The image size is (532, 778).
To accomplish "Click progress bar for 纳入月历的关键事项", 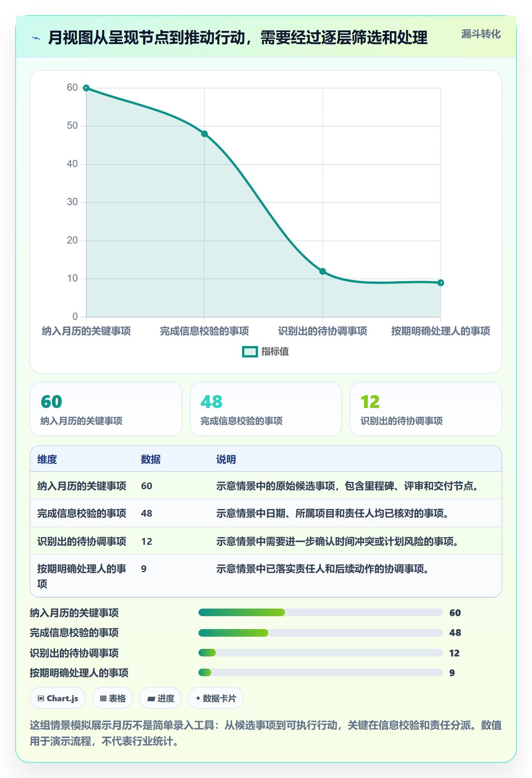I will pos(321,612).
